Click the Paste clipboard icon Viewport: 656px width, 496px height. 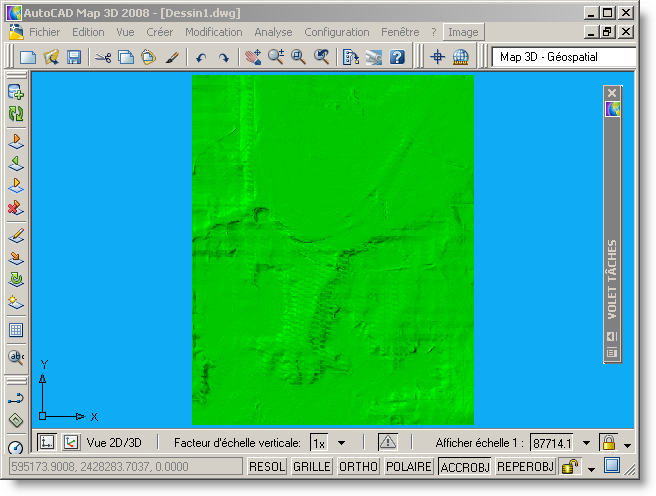[x=149, y=57]
